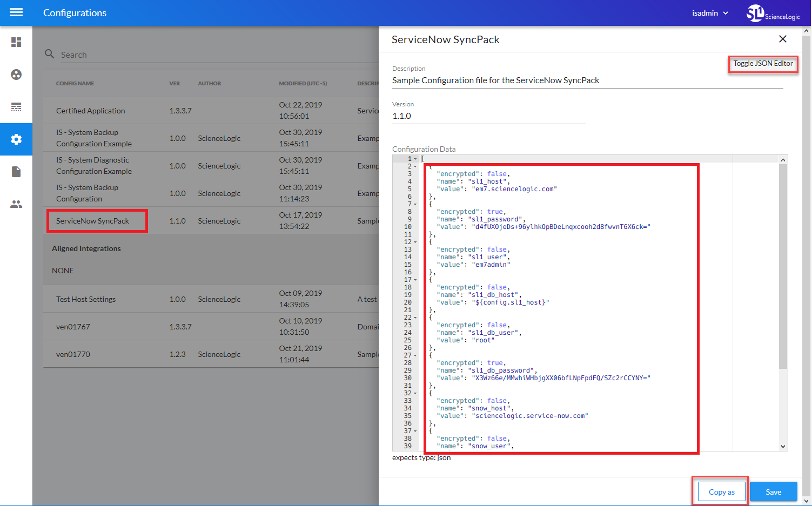The width and height of the screenshot is (812, 506).
Task: Click the search magnifier icon
Action: (50, 54)
